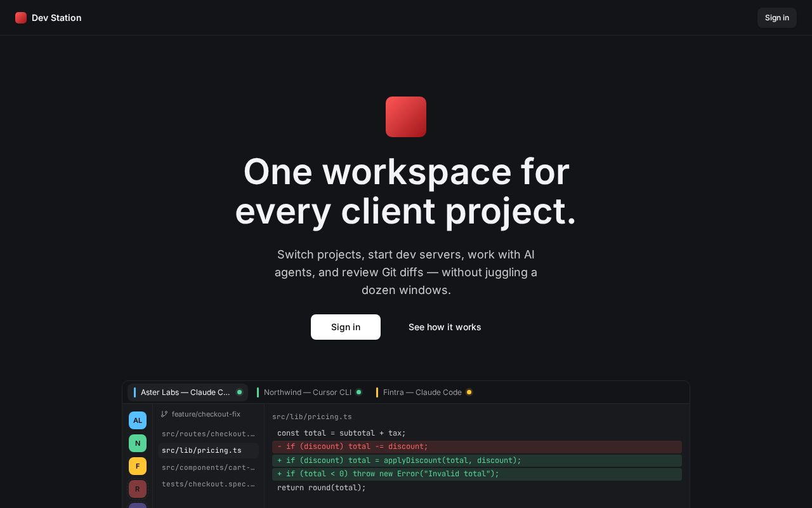Click the white Sign in hero button
This screenshot has height=508, width=812.
pyautogui.click(x=346, y=327)
